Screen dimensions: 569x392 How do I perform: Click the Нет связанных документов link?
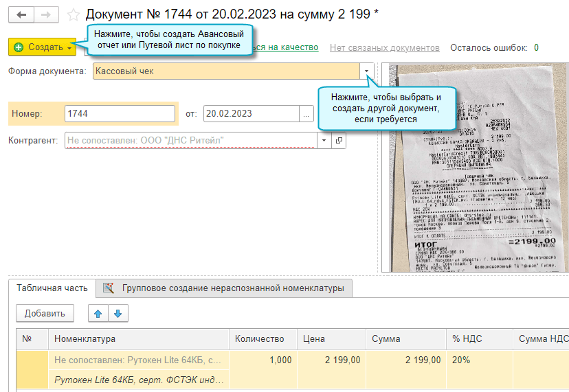tap(384, 47)
